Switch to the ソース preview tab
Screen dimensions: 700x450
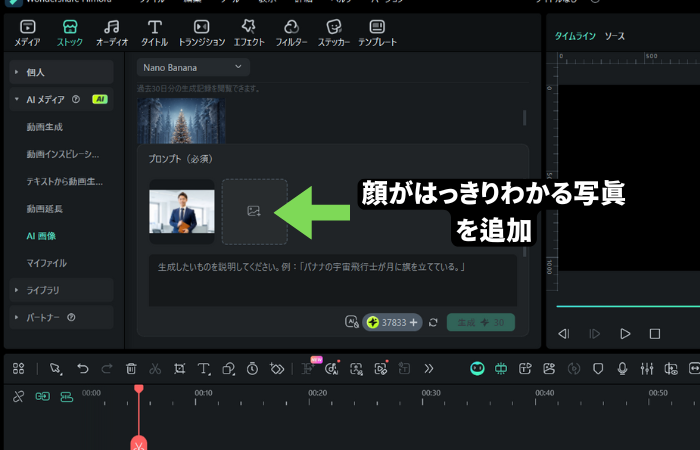point(615,36)
